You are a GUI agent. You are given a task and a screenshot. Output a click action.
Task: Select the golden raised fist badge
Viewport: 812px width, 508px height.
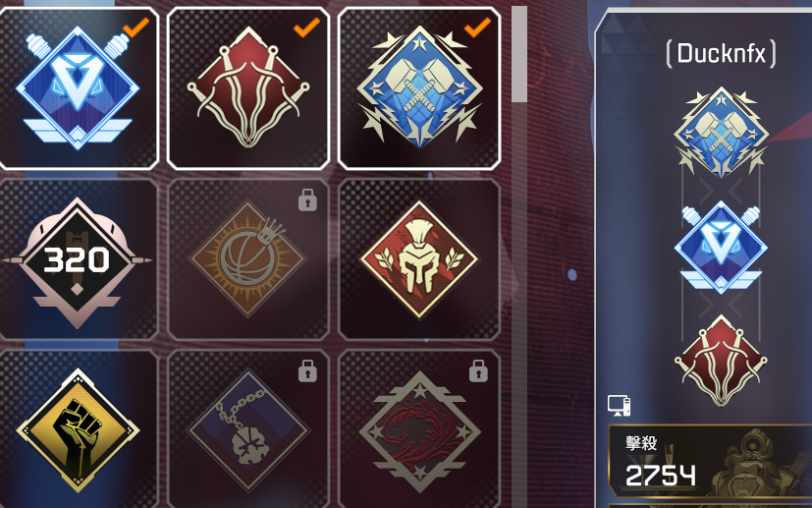click(x=79, y=429)
